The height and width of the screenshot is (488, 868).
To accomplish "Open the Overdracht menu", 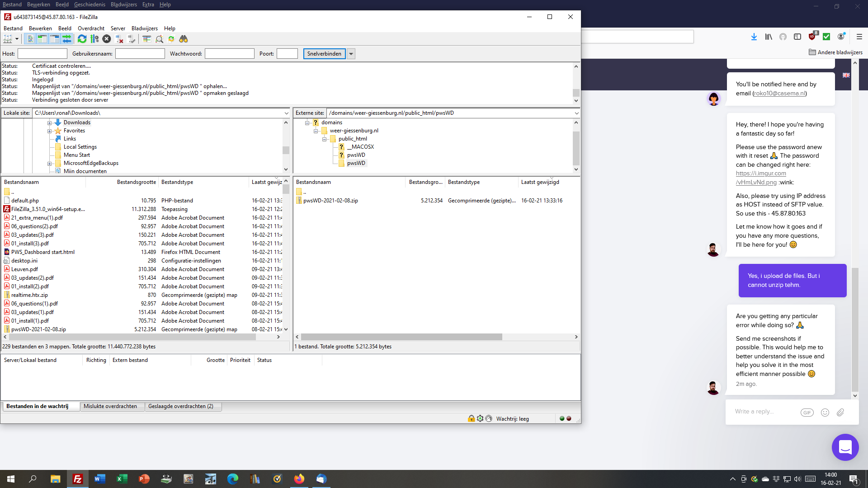I will tap(91, 28).
